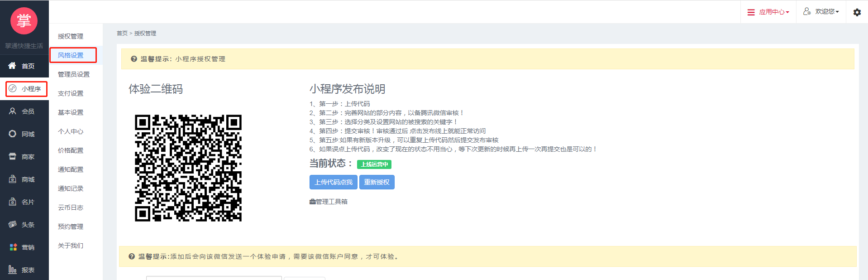Screen dimensions: 868x280
Task: Select 支付设置 in the submenu
Action: tap(71, 93)
